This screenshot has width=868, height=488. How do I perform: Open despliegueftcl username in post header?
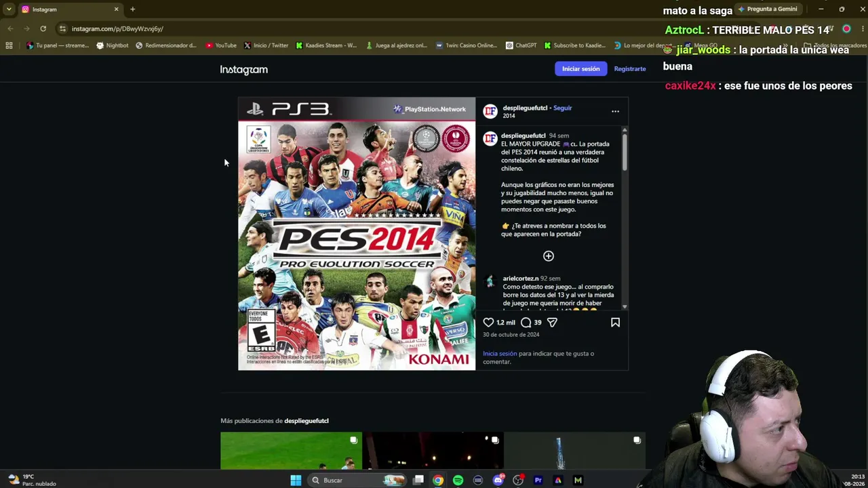tap(525, 108)
